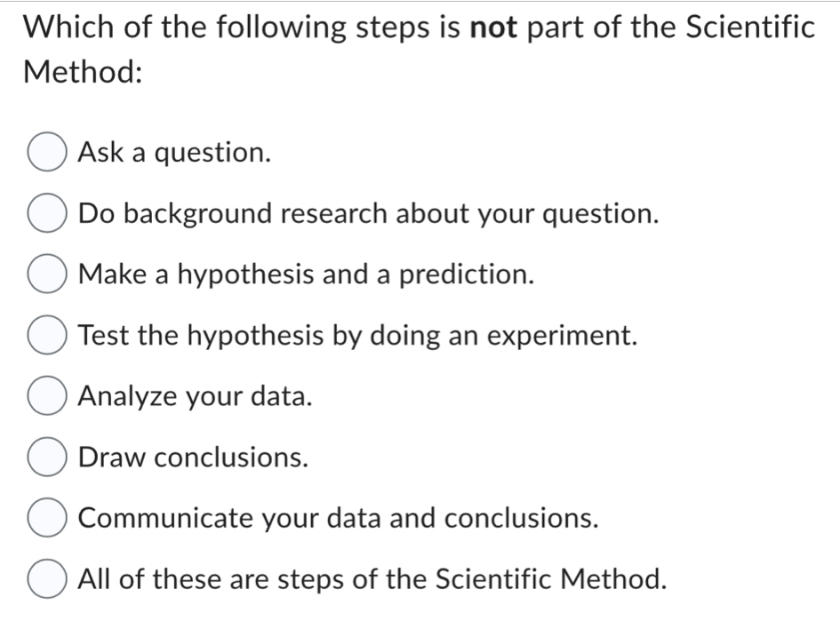
Task: Click the circle beside "Analyze your data"
Action: click(x=45, y=396)
